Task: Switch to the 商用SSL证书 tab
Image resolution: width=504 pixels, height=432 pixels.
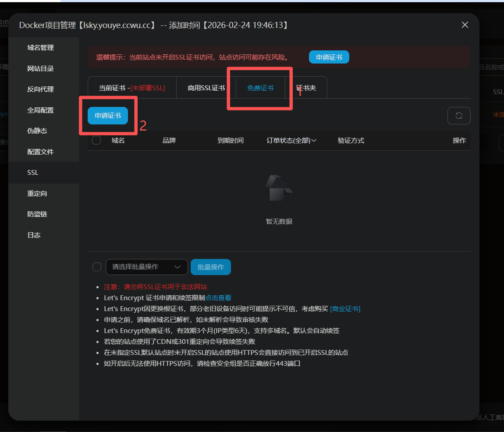Action: point(206,88)
